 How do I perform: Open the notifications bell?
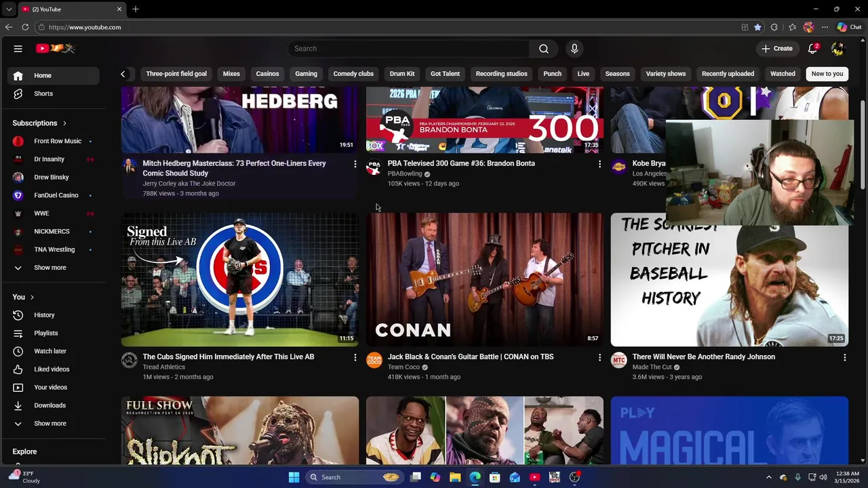pos(812,49)
